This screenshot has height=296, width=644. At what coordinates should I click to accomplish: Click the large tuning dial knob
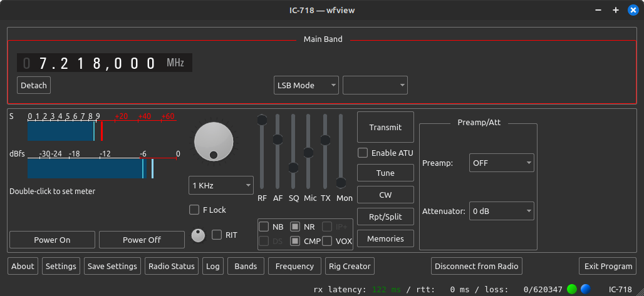(x=214, y=142)
